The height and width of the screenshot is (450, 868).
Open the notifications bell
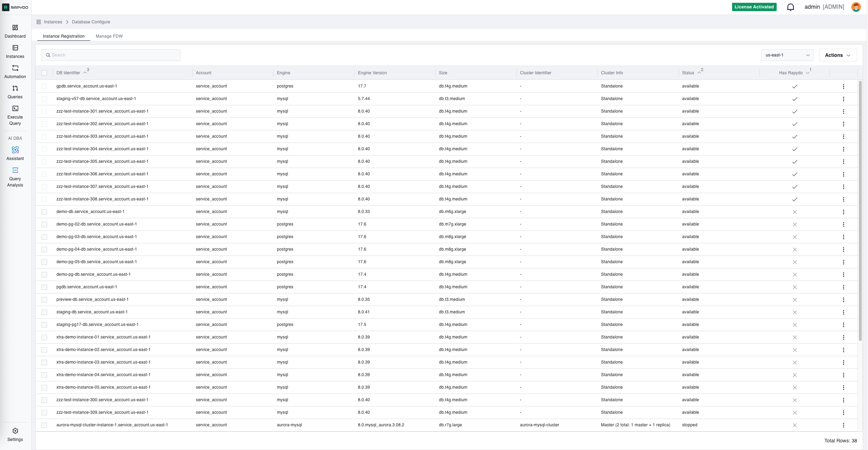790,7
